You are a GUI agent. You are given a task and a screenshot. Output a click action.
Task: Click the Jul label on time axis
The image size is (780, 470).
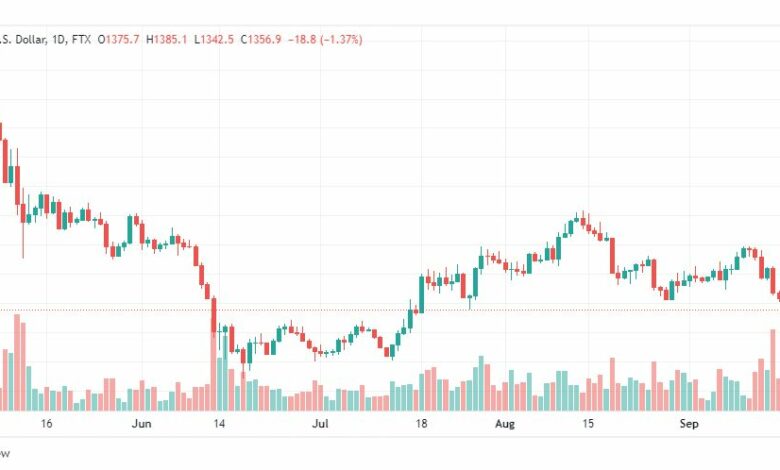(320, 424)
